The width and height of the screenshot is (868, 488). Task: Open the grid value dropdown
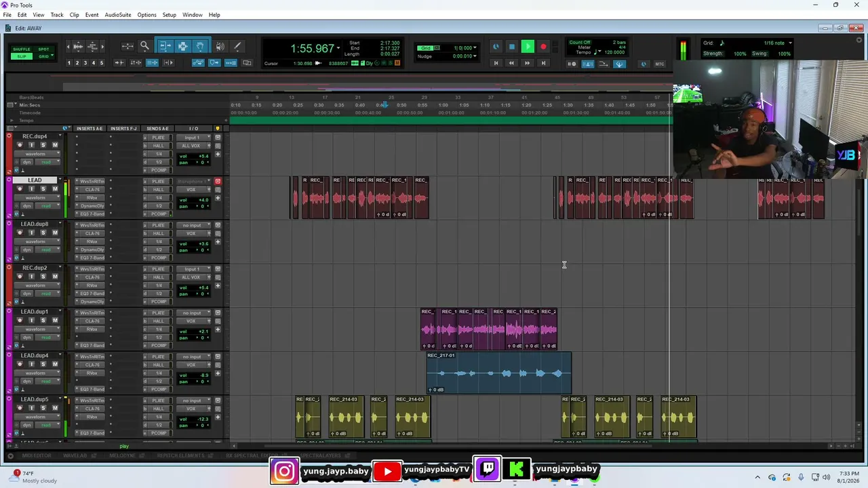(475, 48)
